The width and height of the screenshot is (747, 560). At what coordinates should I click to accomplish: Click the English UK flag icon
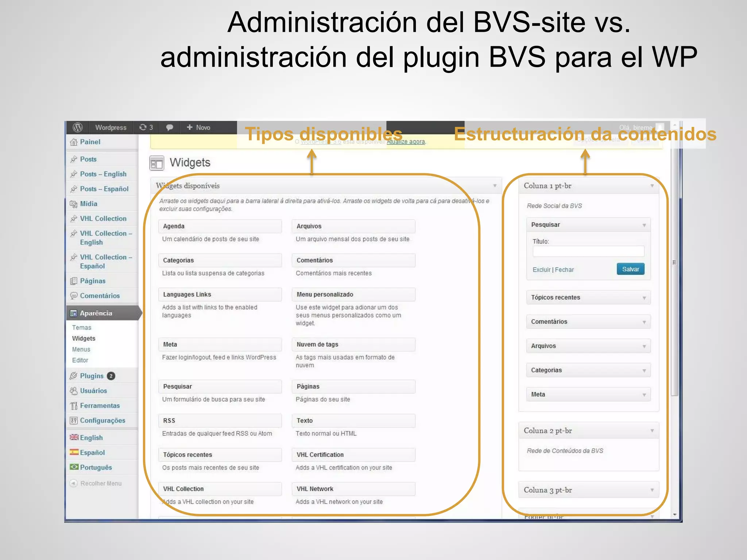point(74,437)
